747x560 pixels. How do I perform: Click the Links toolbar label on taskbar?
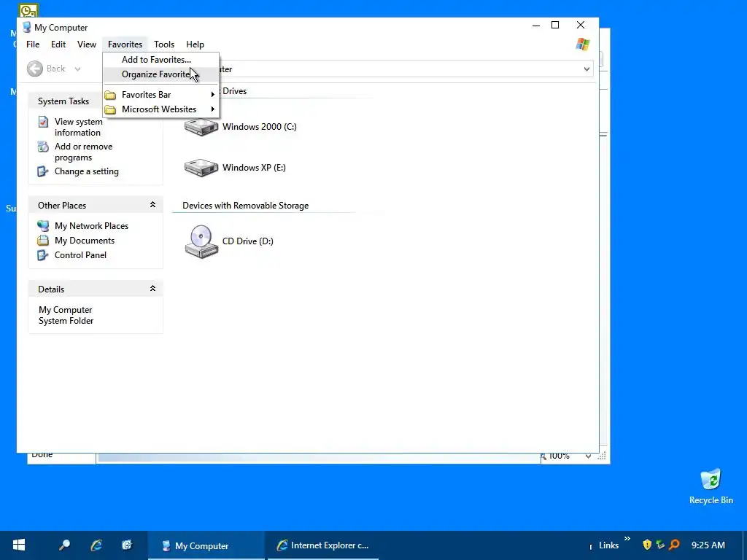(609, 545)
